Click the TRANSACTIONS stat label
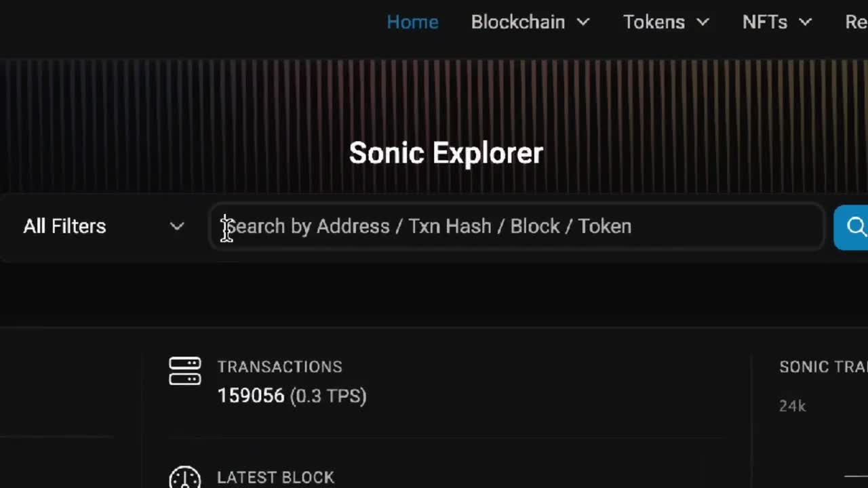 tap(279, 367)
